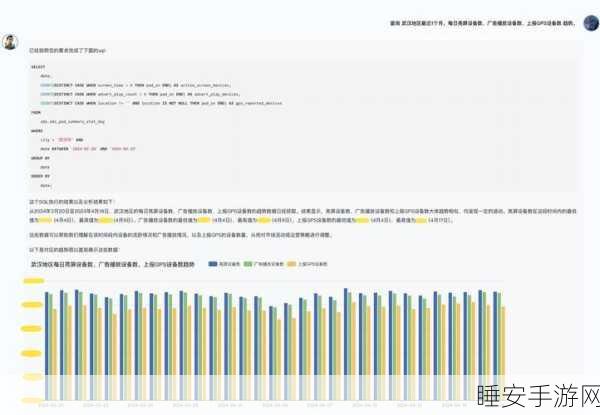Image resolution: width=600 pixels, height=415 pixels.
Task: Click the user's globe avatar
Action: tap(591, 23)
